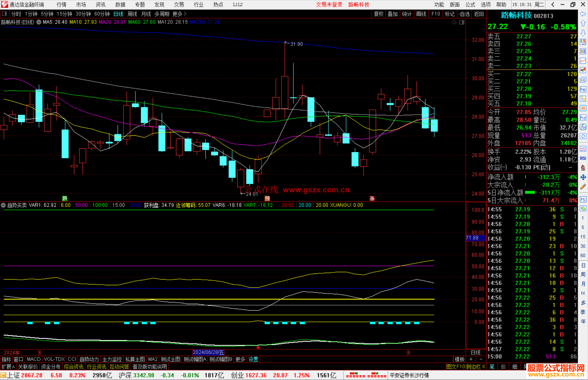Toggle the round indicator button beside 趋势买卖
Image resolution: width=588 pixels, height=380 pixels.
point(3,205)
